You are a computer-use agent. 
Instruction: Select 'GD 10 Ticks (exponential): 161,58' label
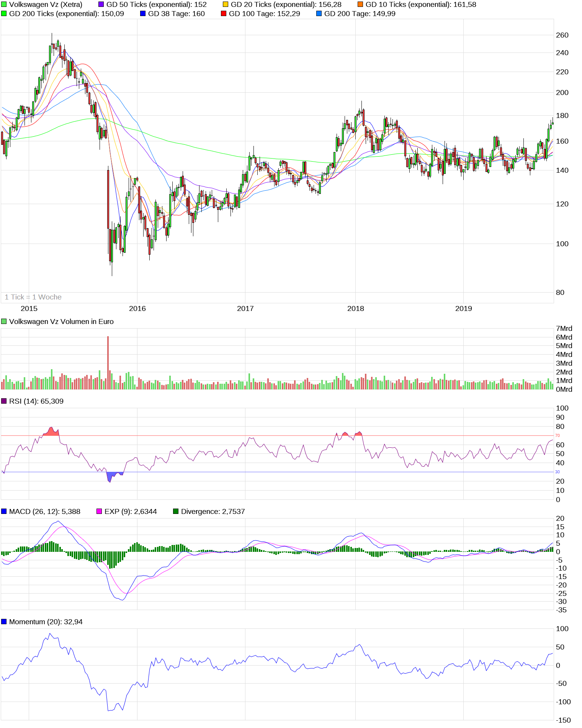tap(421, 5)
